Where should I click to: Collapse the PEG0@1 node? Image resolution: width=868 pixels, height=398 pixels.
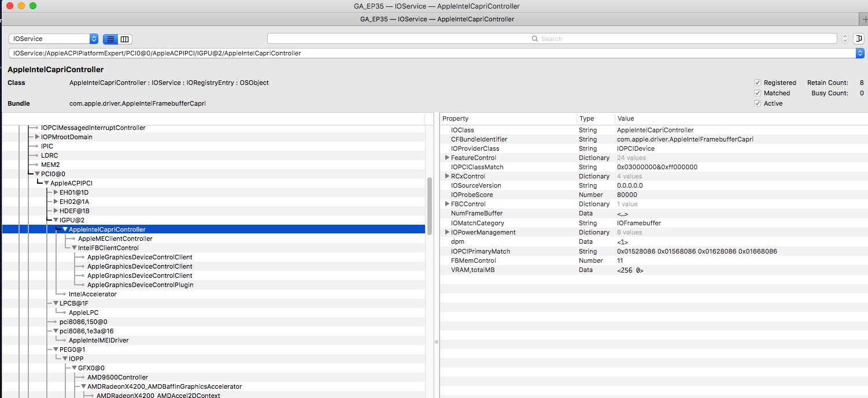56,349
